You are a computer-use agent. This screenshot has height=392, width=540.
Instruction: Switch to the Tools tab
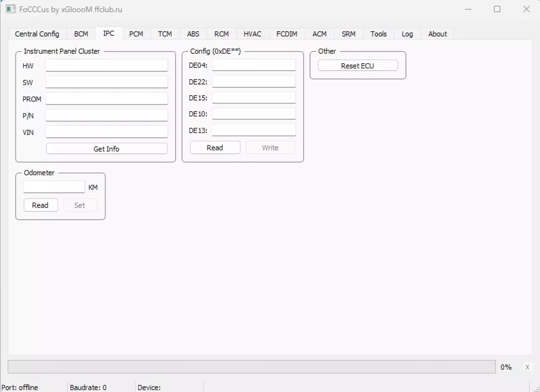pos(378,34)
